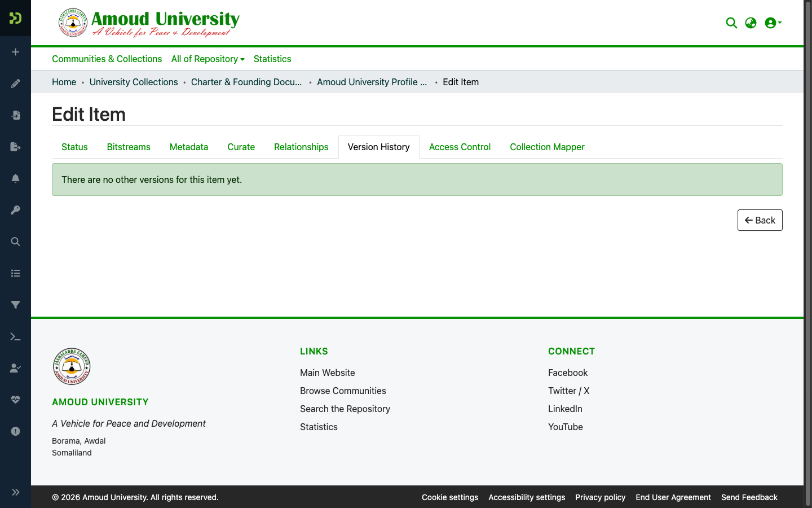Image resolution: width=812 pixels, height=508 pixels.
Task: Click the 'There are no other versions' alert text
Action: (x=152, y=179)
